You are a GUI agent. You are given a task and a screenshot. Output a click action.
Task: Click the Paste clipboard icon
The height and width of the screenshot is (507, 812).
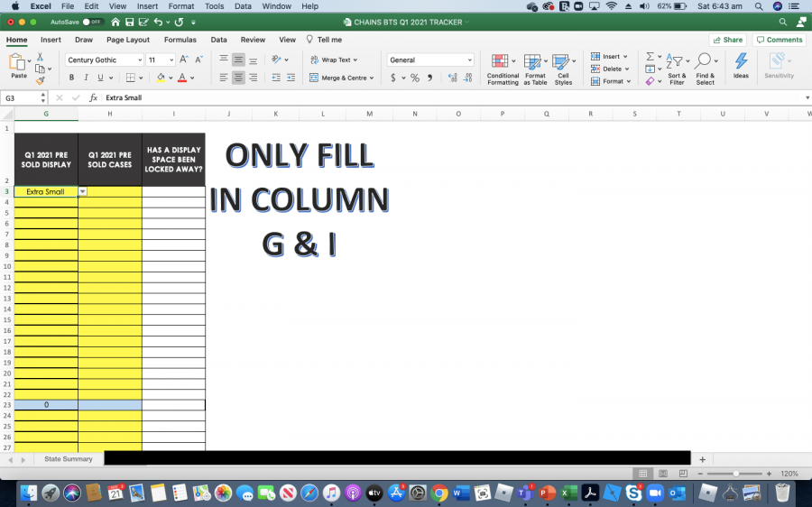(x=17, y=62)
